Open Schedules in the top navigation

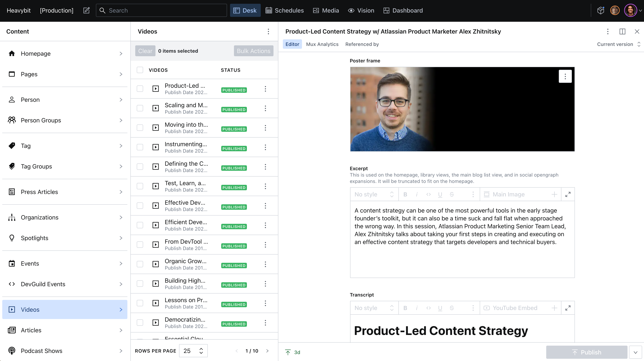285,10
